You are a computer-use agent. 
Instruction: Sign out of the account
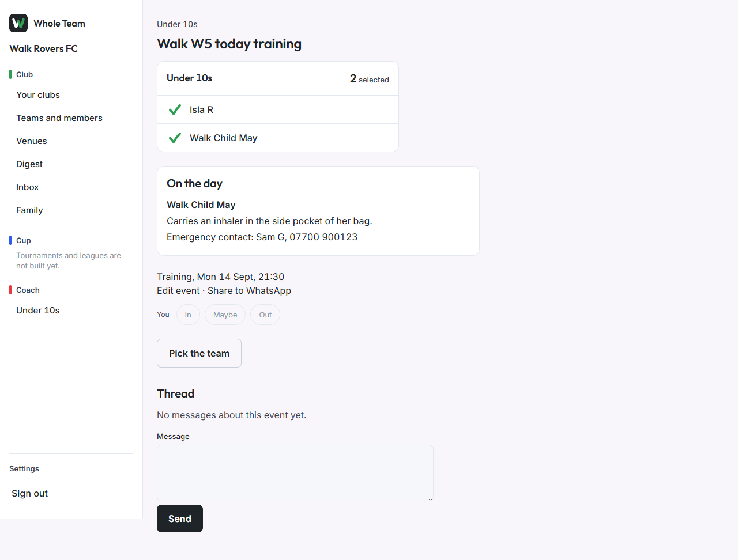(x=30, y=493)
